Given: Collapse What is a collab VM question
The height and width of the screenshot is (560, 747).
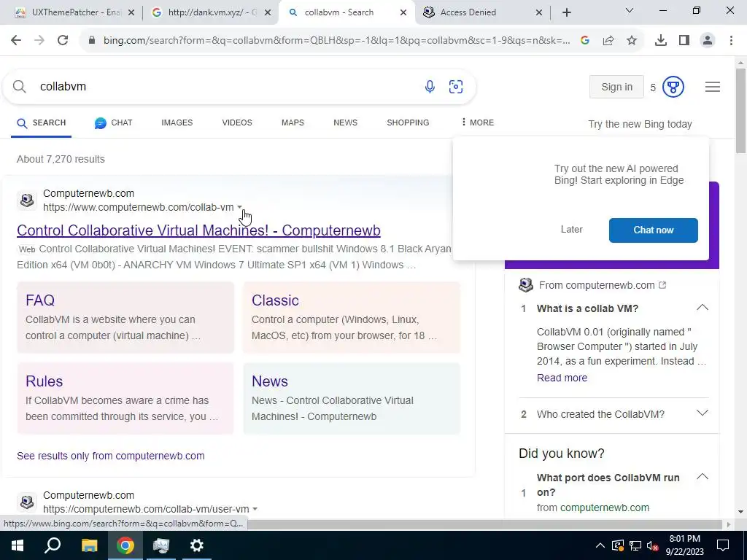Looking at the screenshot, I should pyautogui.click(x=703, y=308).
